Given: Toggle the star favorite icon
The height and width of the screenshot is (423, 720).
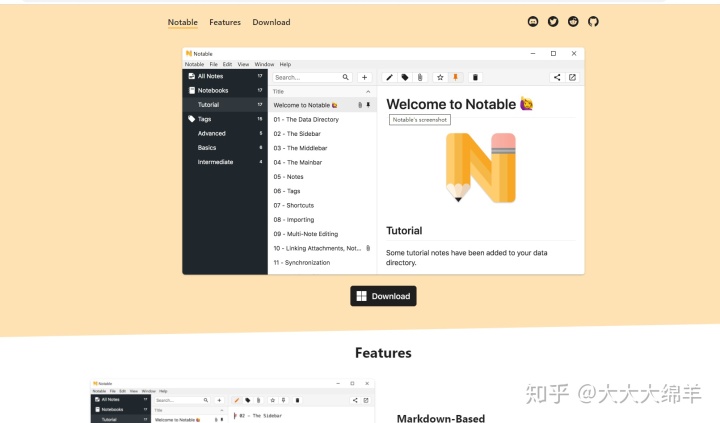Looking at the screenshot, I should pyautogui.click(x=440, y=77).
